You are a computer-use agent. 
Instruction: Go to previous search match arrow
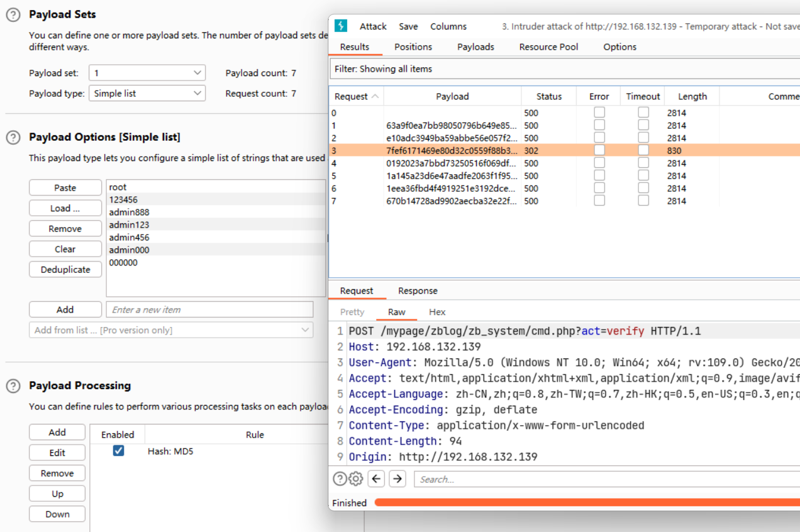376,479
